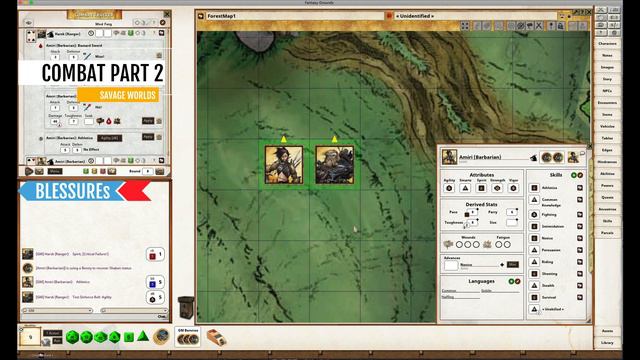Viewport: 640px width, 360px height.
Task: Click the Unidentified name field
Action: pyautogui.click(x=475, y=16)
